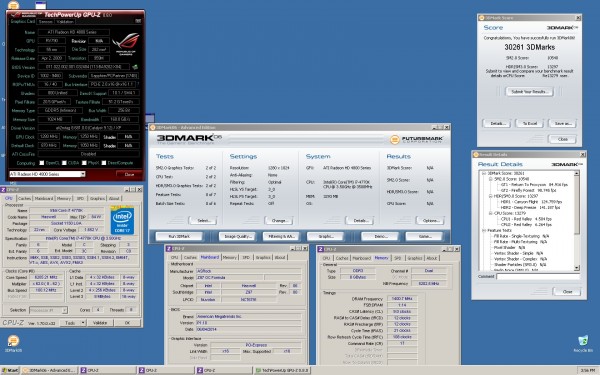The height and width of the screenshot is (375, 600).
Task: Click the Result Details vertical scrollbar
Action: pyautogui.click(x=577, y=221)
